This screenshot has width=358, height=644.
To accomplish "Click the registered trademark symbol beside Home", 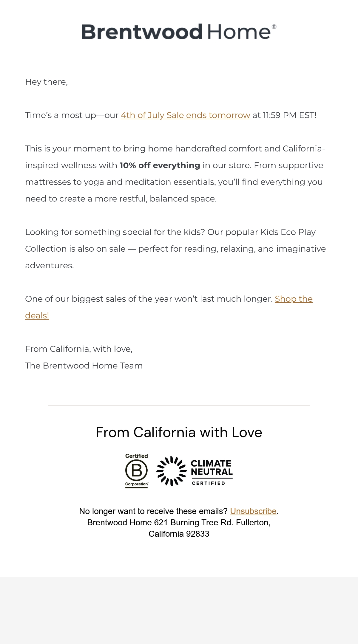I will (274, 27).
